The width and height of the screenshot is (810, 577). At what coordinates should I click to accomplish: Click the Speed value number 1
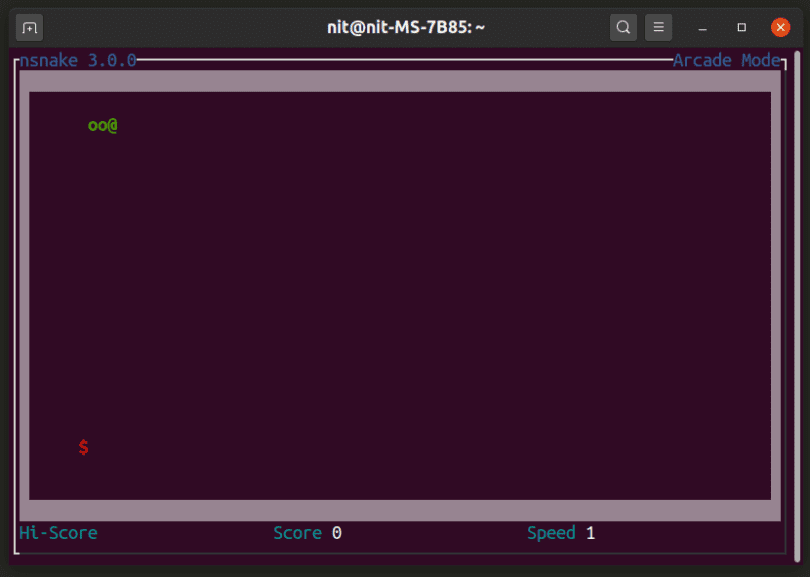(590, 532)
